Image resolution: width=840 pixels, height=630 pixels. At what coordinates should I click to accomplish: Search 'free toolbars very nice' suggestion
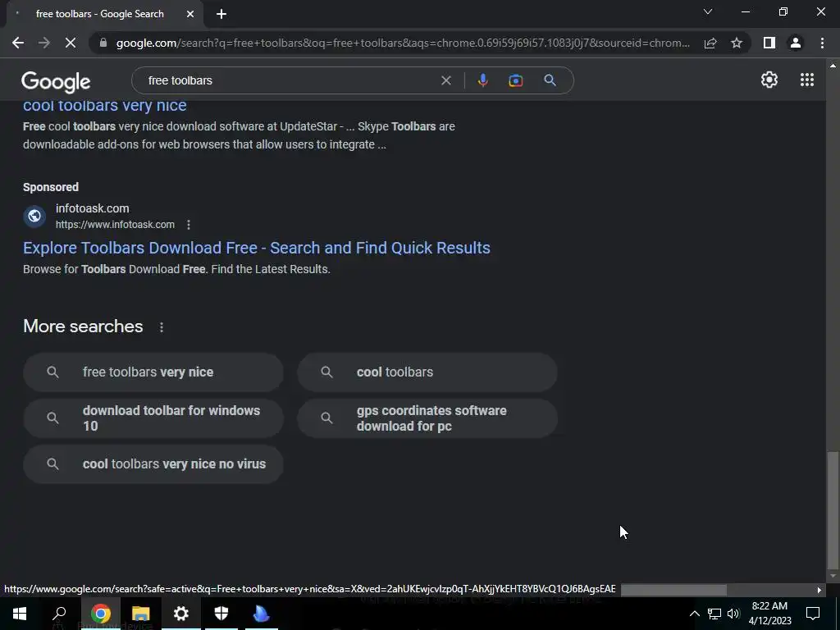pos(153,372)
